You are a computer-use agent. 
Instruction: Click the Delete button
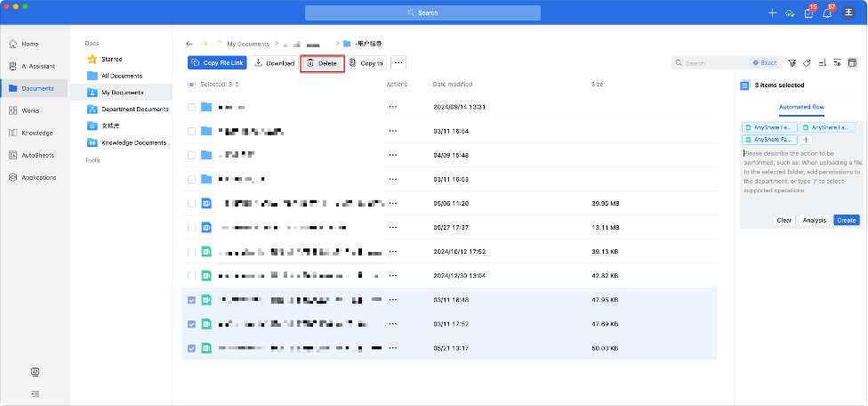click(x=322, y=63)
